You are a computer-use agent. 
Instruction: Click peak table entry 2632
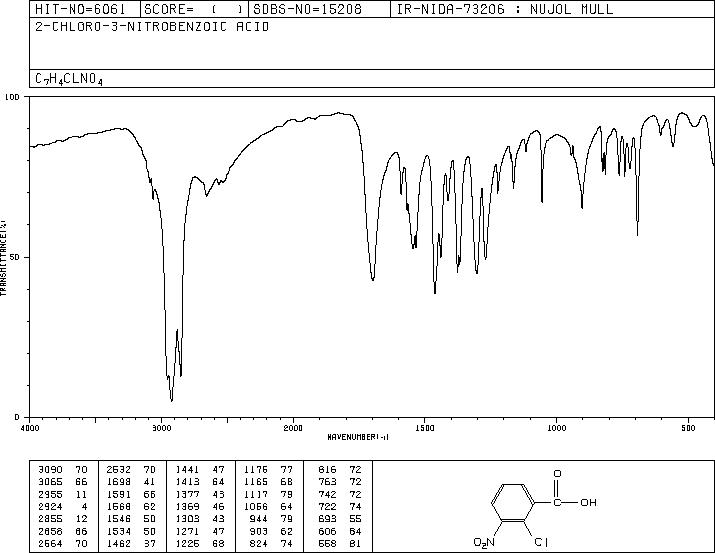(119, 470)
